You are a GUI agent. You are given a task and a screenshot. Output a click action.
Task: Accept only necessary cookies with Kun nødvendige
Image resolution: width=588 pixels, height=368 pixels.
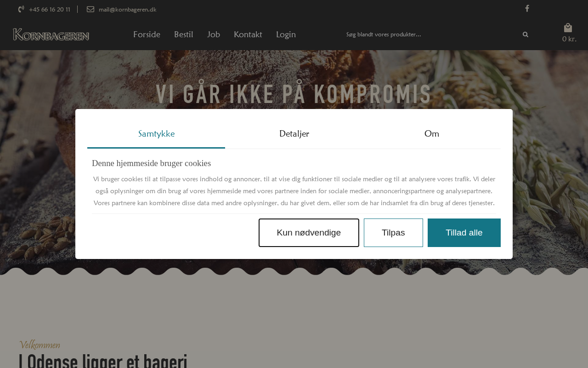[309, 233]
